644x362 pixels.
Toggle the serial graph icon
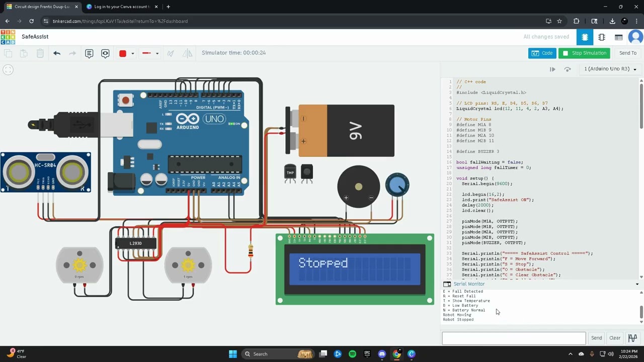point(632,338)
